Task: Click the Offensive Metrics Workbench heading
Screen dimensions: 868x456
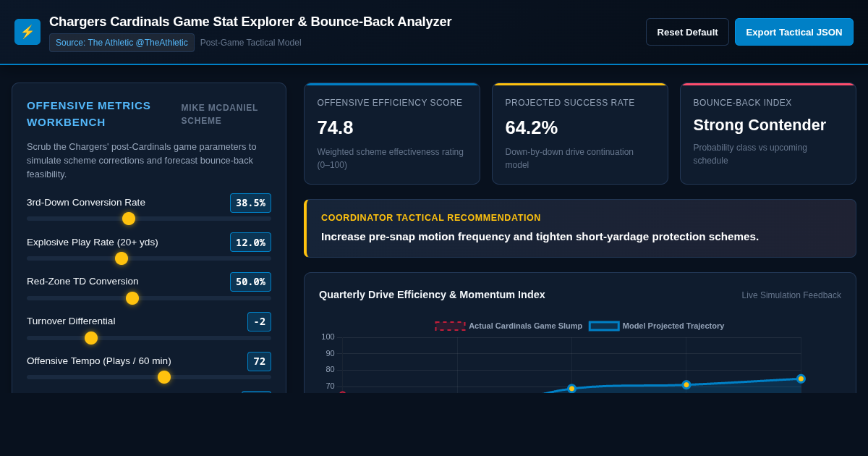Action: click(x=89, y=114)
